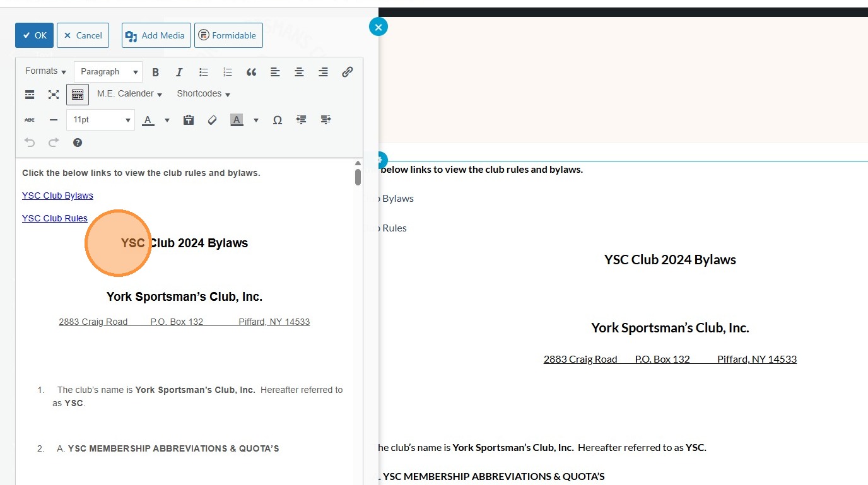Open the Shortcodes menu

click(203, 94)
